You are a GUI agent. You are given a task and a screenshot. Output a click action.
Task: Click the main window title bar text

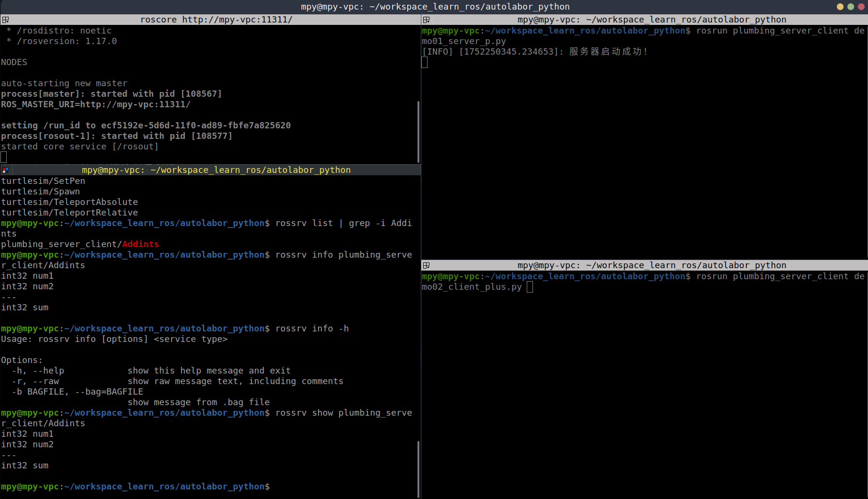435,7
